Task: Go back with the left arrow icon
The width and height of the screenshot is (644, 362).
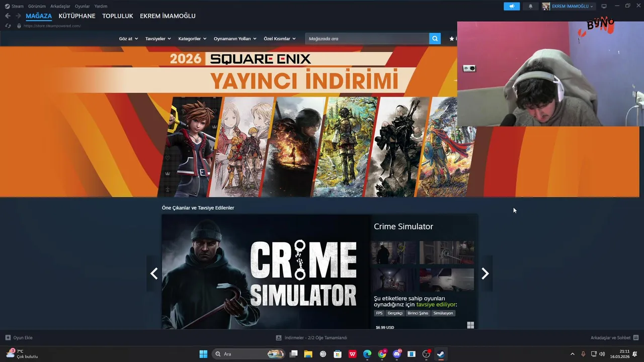Action: (x=8, y=16)
